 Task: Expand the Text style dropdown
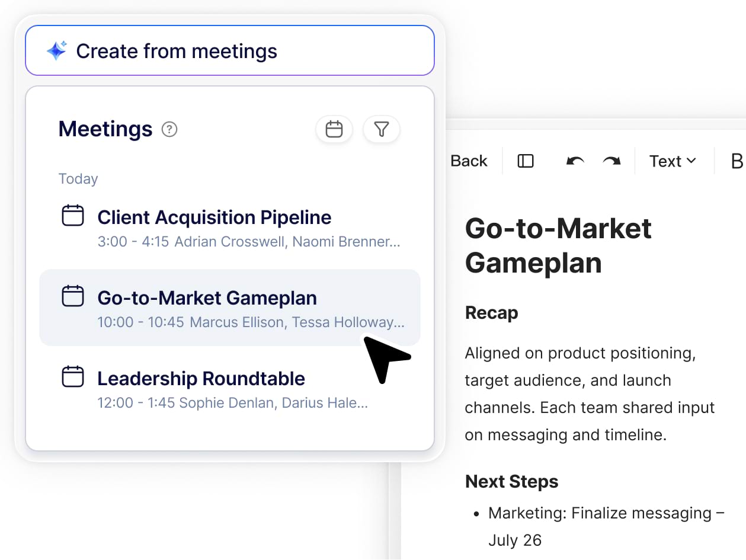pos(673,161)
